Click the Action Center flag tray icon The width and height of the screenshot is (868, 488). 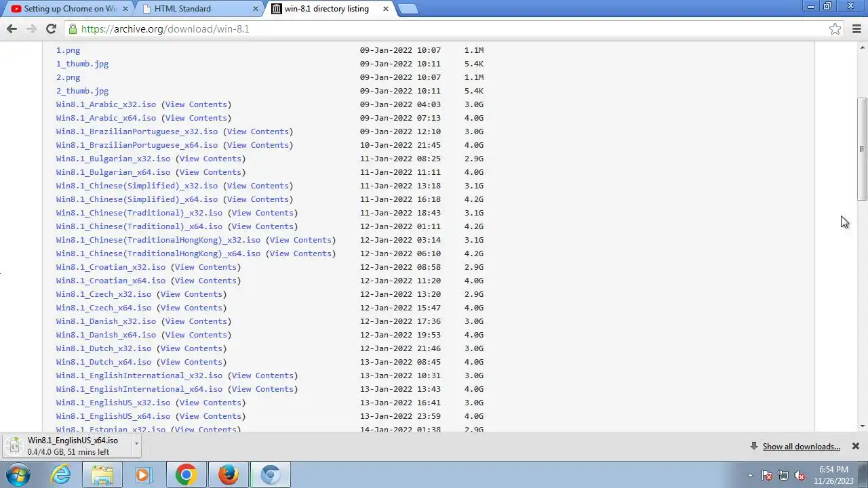point(767,475)
